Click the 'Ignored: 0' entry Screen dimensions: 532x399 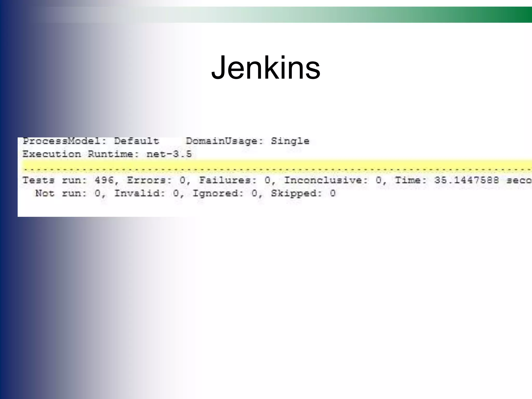[x=225, y=194]
